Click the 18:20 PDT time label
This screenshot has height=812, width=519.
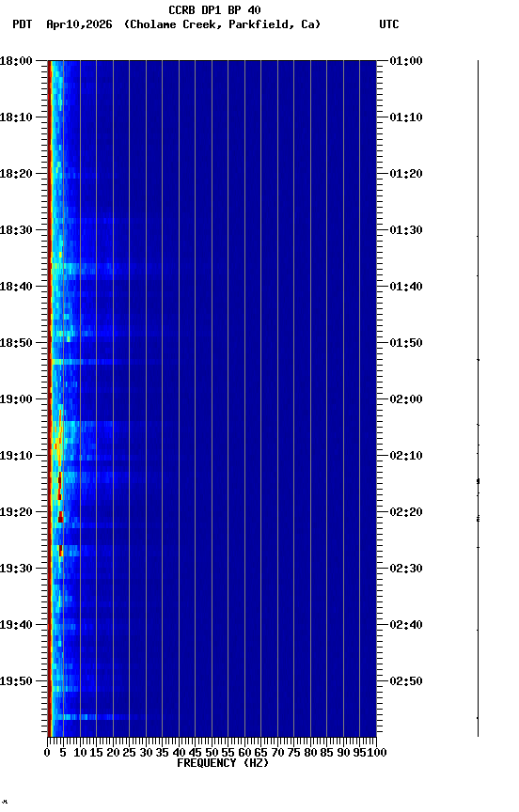click(16, 174)
